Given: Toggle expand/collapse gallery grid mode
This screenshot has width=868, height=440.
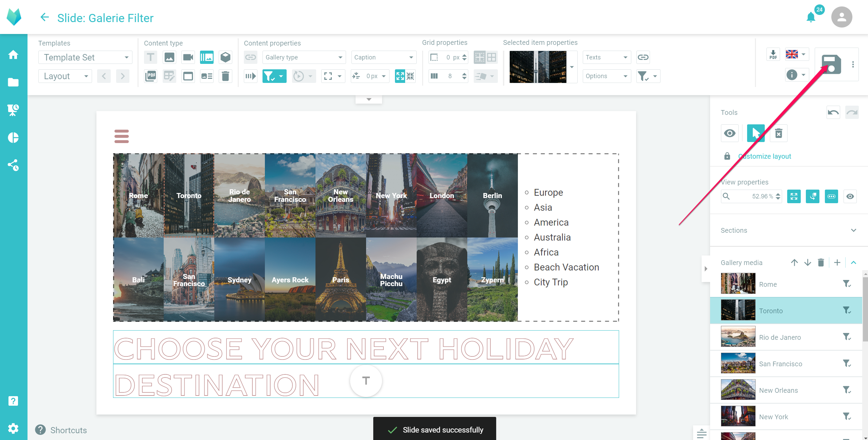Looking at the screenshot, I should pyautogui.click(x=405, y=76).
